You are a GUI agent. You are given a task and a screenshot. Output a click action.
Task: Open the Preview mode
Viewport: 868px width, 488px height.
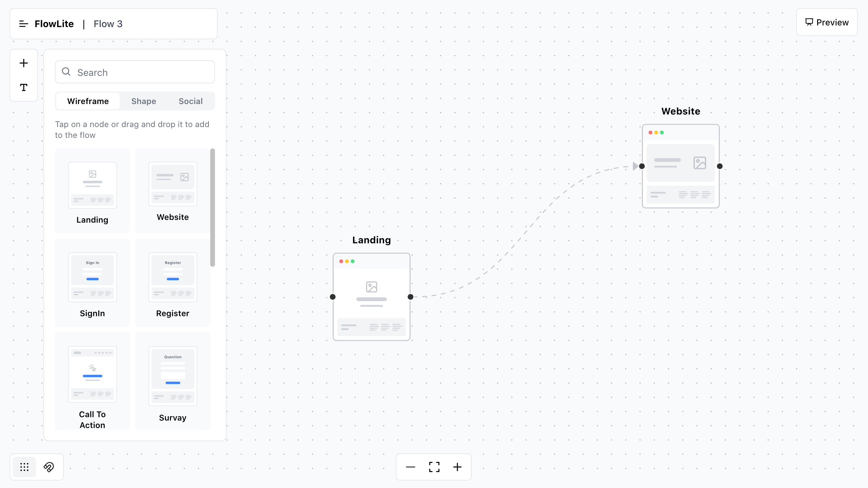tap(827, 22)
